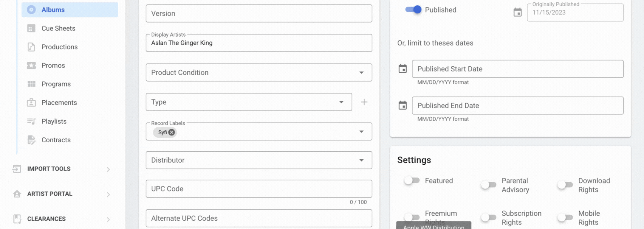The image size is (644, 229).
Task: Click the plus icon next to Type
Action: [x=364, y=102]
